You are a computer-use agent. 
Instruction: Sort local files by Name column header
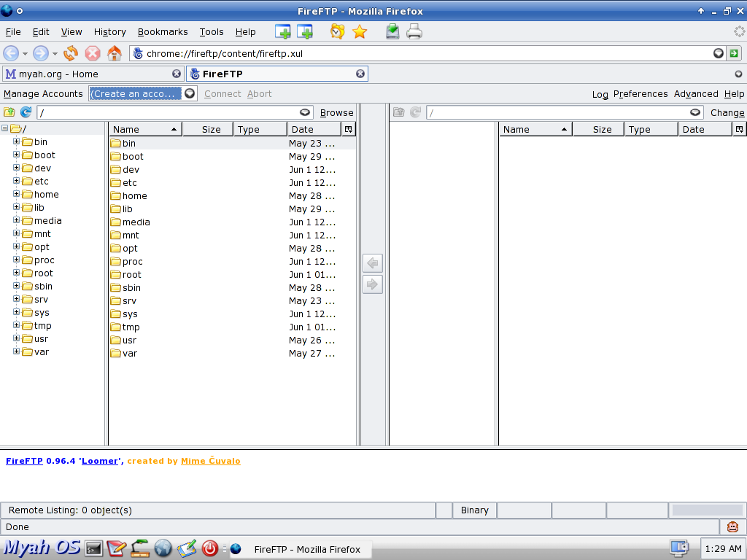pyautogui.click(x=145, y=129)
